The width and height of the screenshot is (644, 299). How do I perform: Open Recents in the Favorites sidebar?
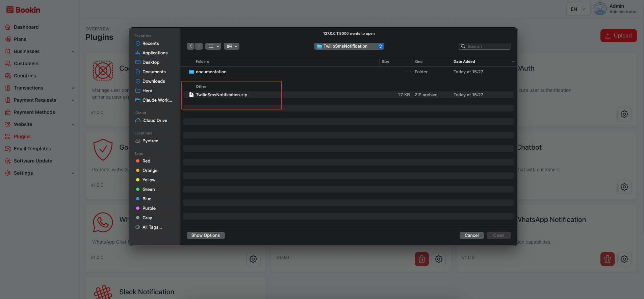pyautogui.click(x=151, y=44)
